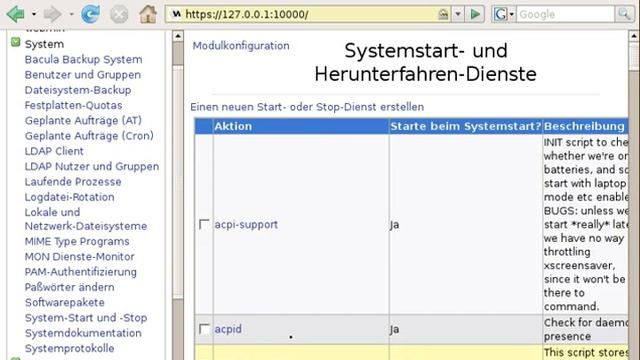Viewport: 640px width, 360px height.
Task: Open System-Start und -Stop link
Action: pos(86,318)
